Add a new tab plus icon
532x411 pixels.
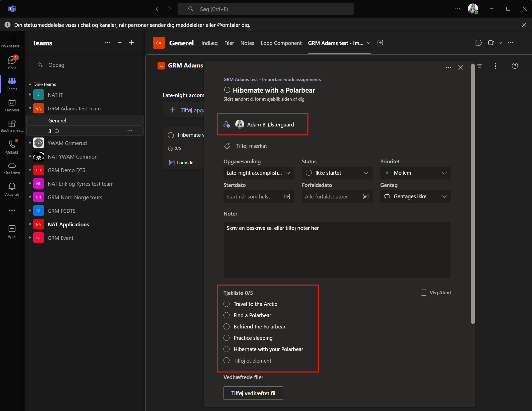[x=380, y=43]
